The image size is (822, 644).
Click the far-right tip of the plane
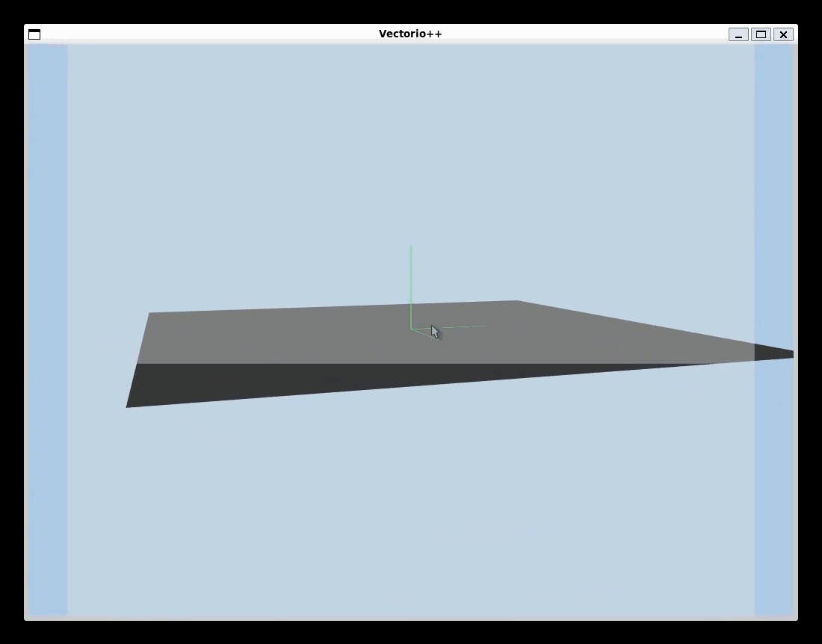coord(788,353)
